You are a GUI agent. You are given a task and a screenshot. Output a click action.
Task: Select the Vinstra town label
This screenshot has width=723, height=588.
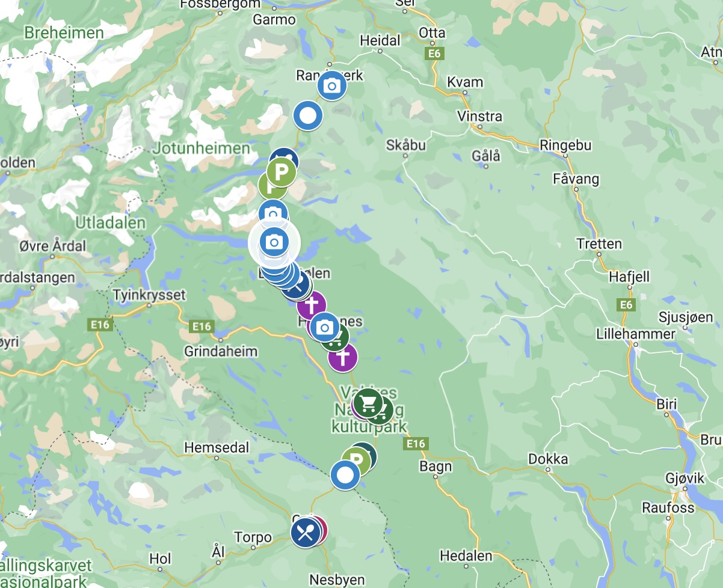coord(479,116)
